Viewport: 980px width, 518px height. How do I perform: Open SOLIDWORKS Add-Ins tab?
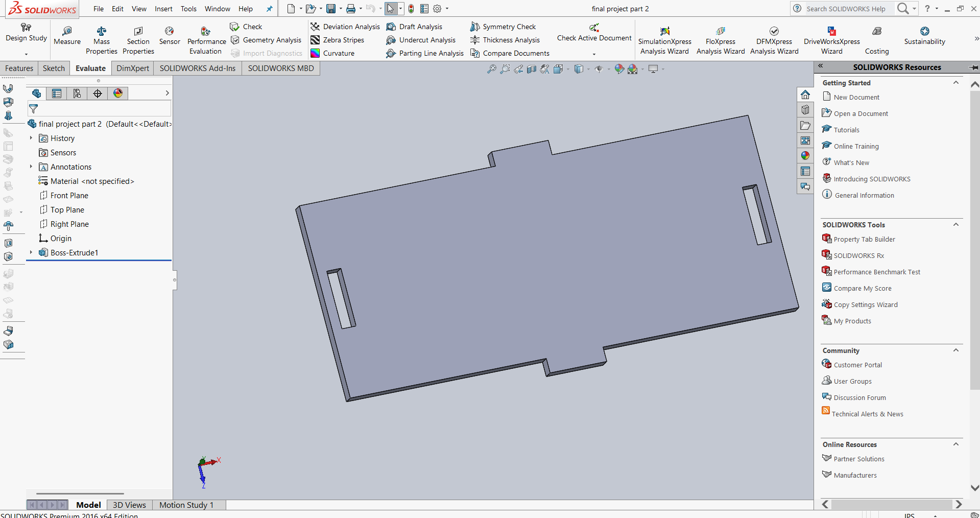tap(198, 68)
